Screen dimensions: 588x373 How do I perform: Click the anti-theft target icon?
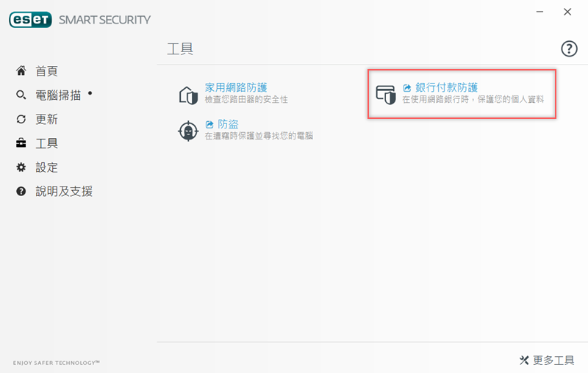coord(189,131)
